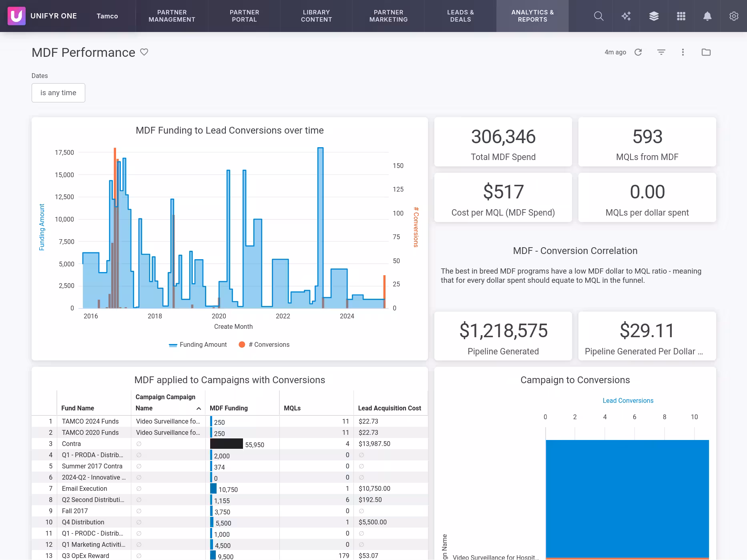
Task: Open the Leads & Deals menu
Action: coord(460,16)
